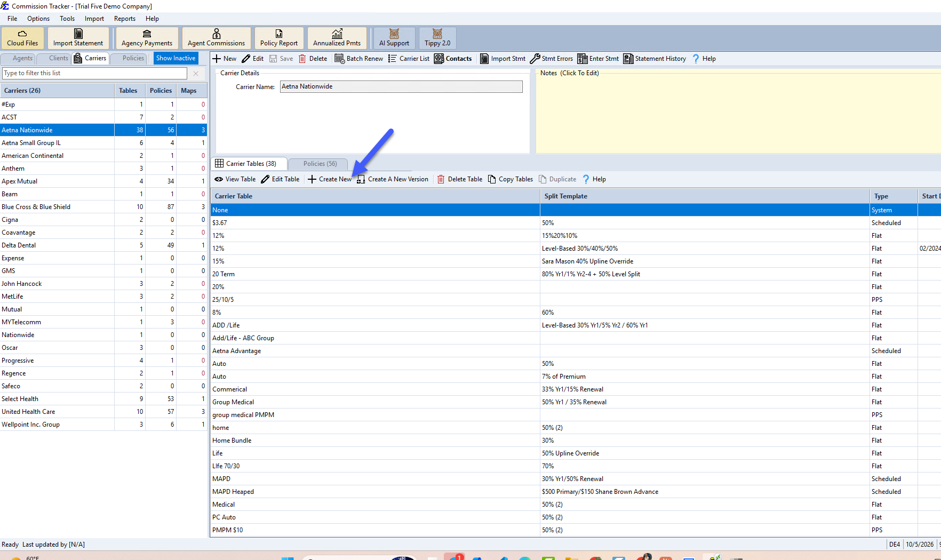Open AI Support
Screen dimensions: 941x560
(394, 38)
